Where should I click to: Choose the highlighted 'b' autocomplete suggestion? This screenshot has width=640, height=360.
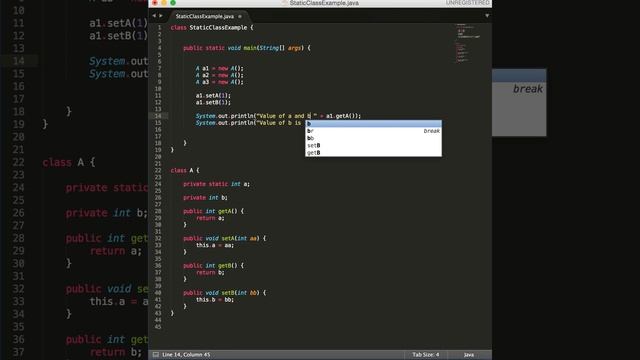(x=373, y=124)
